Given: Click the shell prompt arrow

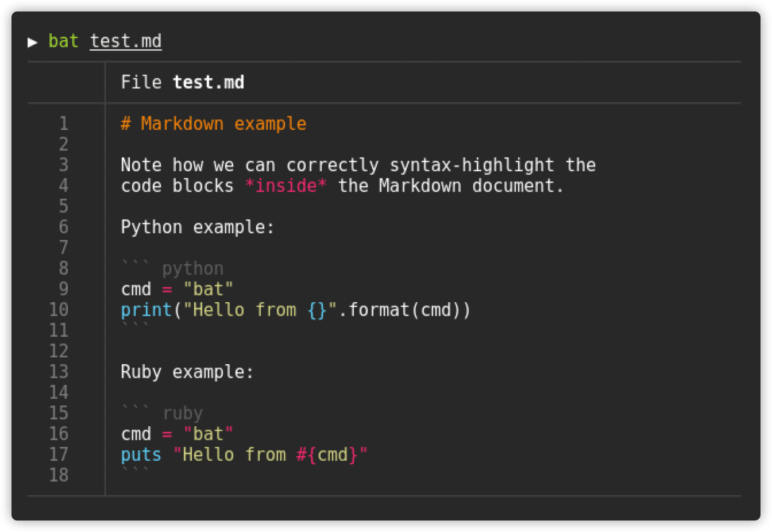Looking at the screenshot, I should tap(32, 42).
